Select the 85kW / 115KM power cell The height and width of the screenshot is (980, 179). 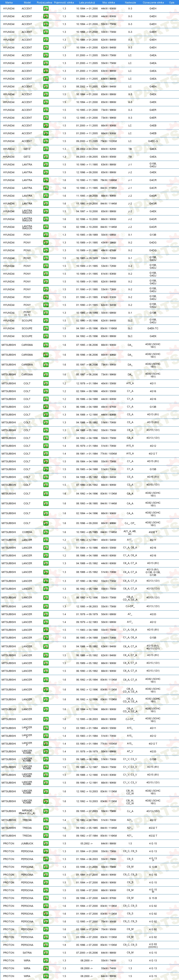coord(108,945)
